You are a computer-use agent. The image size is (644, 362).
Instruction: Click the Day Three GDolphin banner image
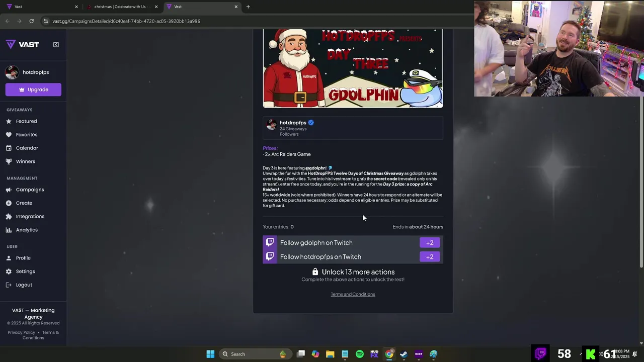coord(353,68)
